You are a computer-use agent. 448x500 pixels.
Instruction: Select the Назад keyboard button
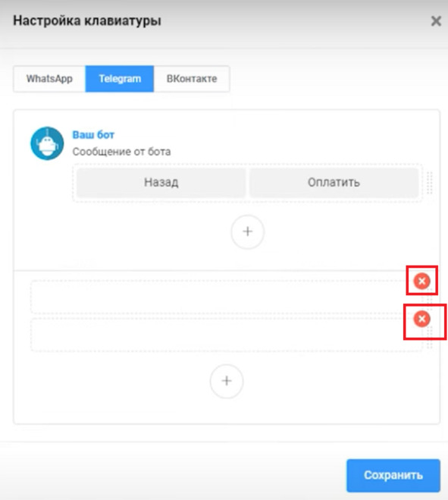[161, 182]
